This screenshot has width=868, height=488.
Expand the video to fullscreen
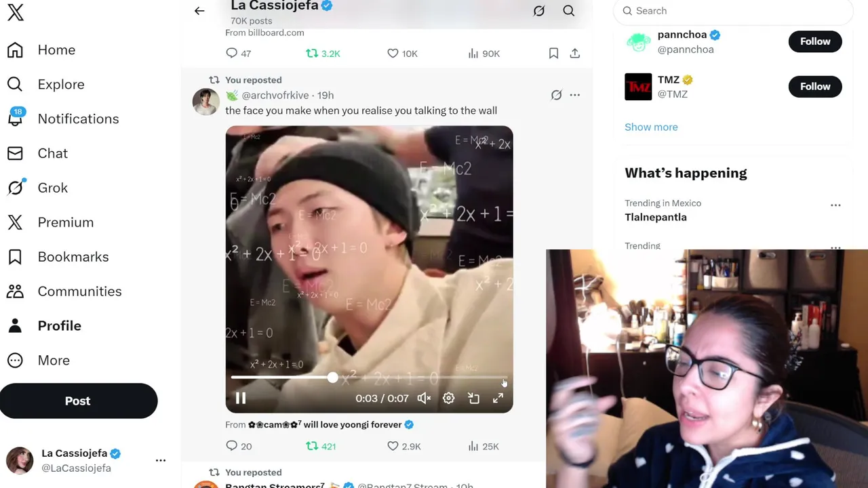[x=498, y=399]
